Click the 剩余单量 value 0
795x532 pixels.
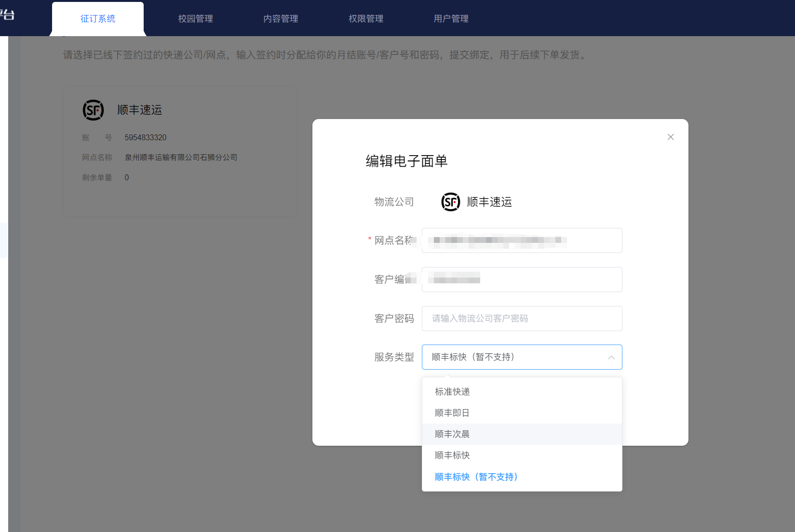click(x=127, y=178)
